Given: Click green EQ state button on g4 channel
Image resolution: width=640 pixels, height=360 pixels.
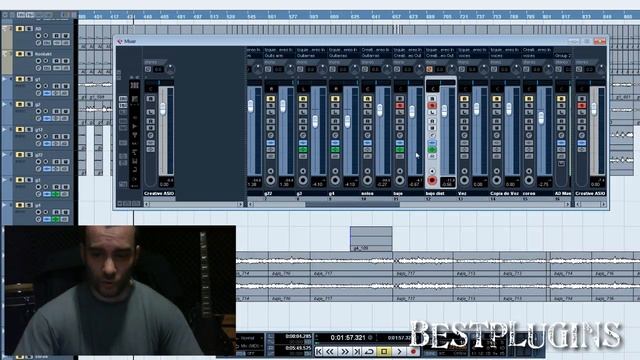Looking at the screenshot, I should (335, 150).
